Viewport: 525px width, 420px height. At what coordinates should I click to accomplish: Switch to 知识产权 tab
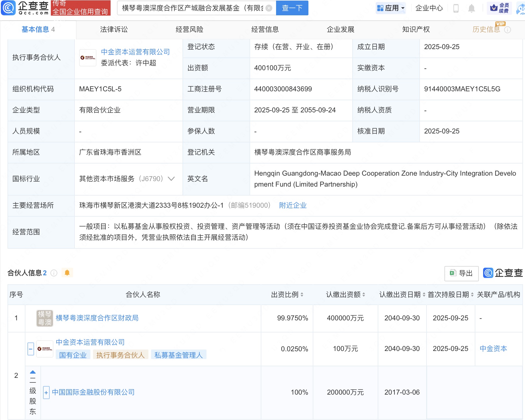(416, 29)
